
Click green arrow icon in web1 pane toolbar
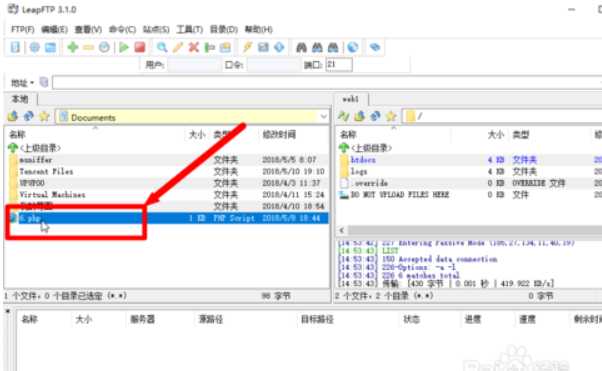[343, 116]
